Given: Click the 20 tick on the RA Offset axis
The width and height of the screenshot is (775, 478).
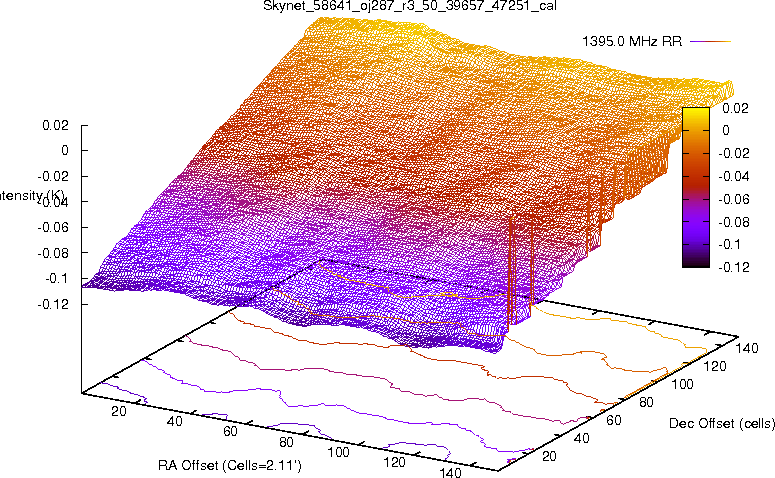Looking at the screenshot, I should click(x=119, y=411).
